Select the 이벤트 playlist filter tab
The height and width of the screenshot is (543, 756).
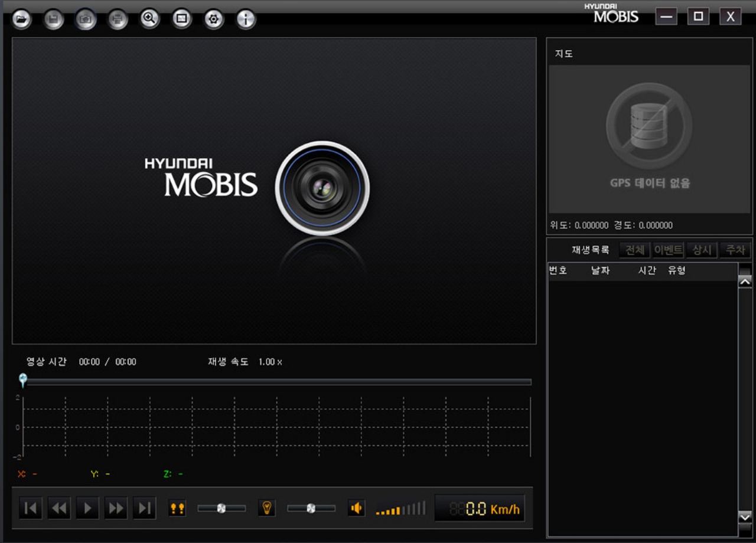point(669,250)
